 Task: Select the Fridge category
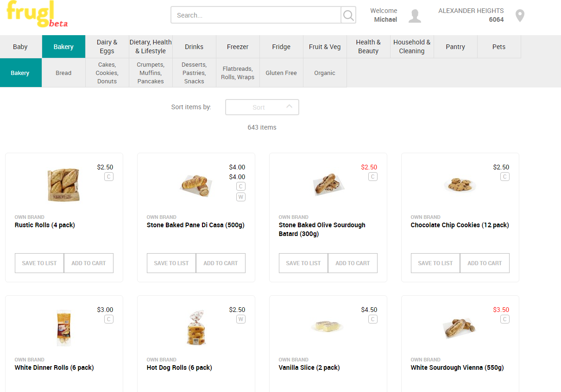281,47
